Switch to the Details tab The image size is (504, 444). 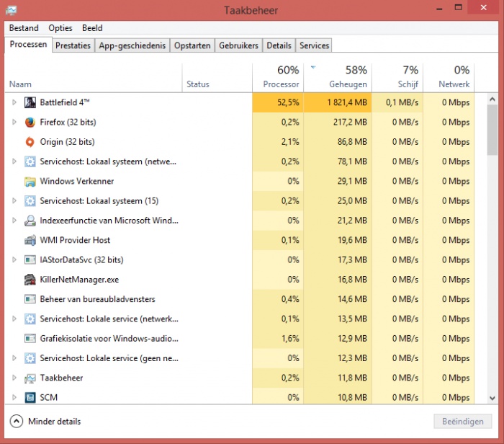[279, 45]
